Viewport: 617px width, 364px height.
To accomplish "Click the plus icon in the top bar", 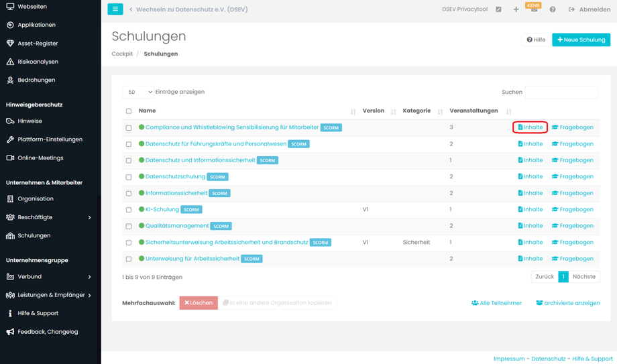I will 516,9.
